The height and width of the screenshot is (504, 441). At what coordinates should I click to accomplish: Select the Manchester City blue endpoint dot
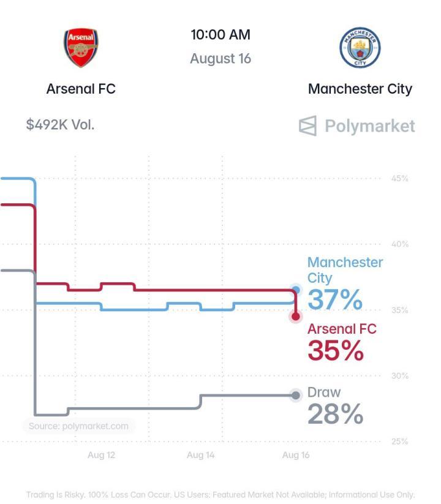pyautogui.click(x=296, y=290)
